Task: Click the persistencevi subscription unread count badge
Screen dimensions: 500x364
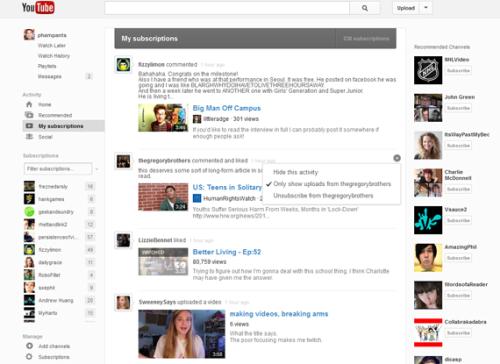Action: click(x=90, y=237)
